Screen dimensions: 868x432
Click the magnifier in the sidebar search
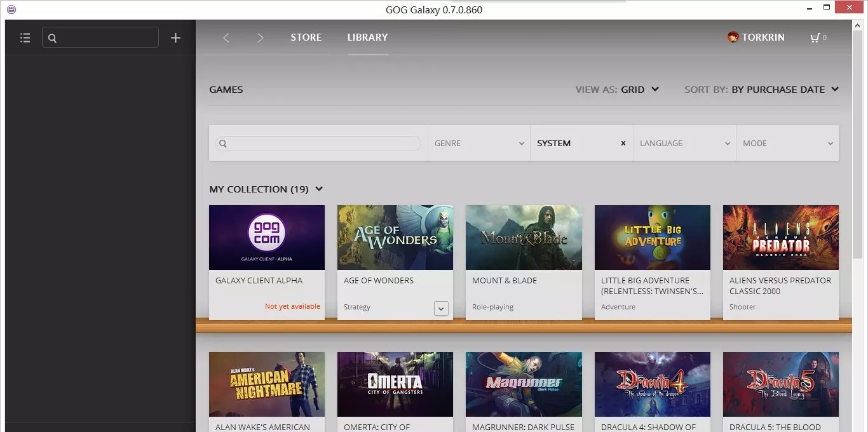pos(52,38)
